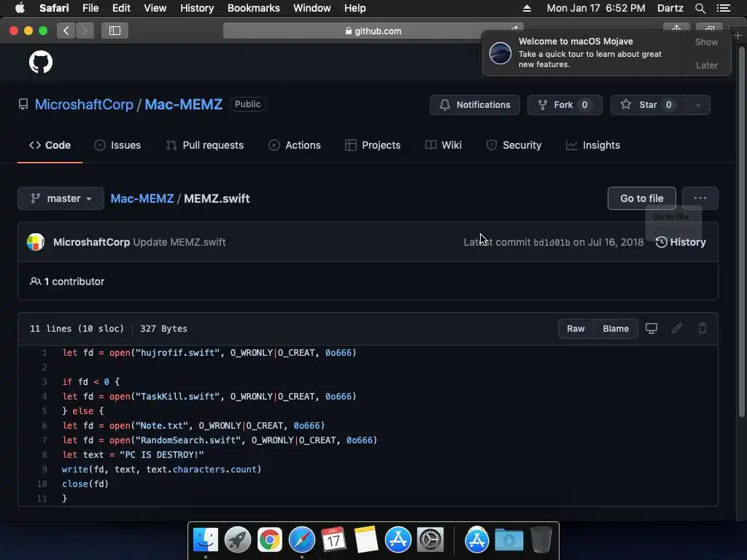
Task: Click the History clock link
Action: click(681, 242)
